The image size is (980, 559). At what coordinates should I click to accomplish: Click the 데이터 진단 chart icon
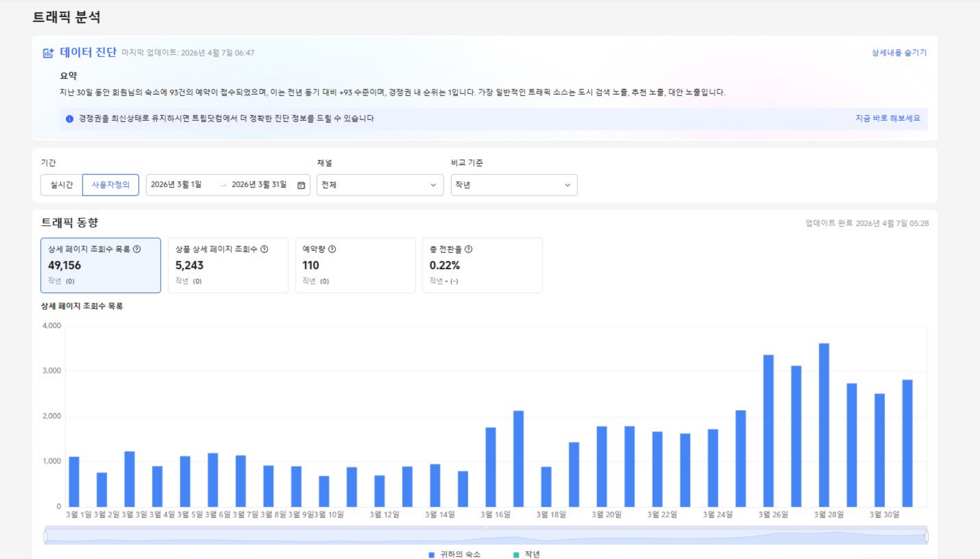tap(48, 53)
